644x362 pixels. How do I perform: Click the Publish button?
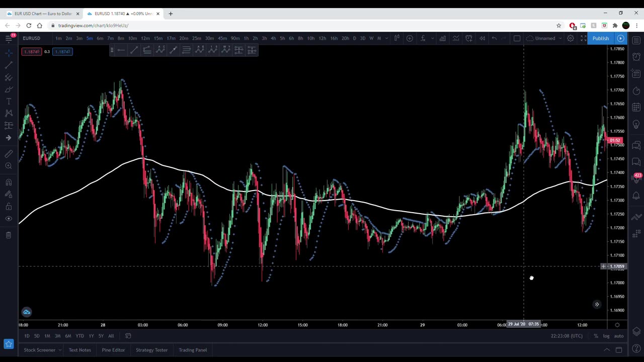coord(601,38)
